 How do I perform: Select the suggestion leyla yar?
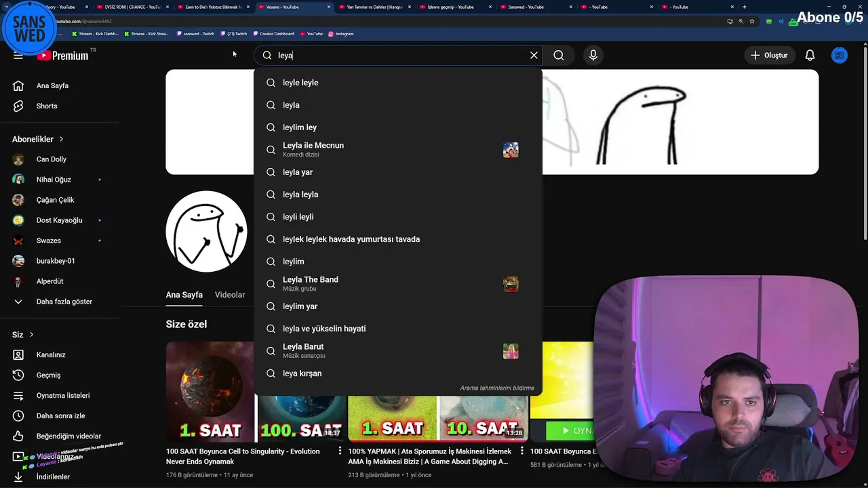click(x=398, y=172)
